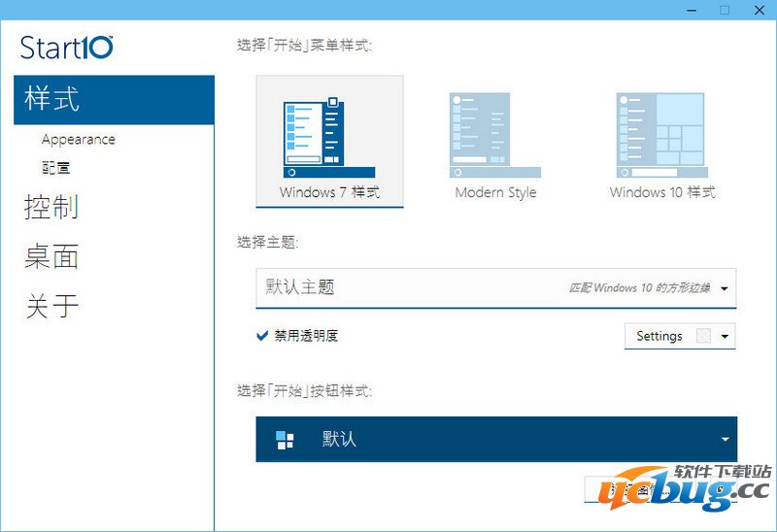Click the Windows logo icon beside 默认
This screenshot has height=532, width=777.
coord(285,440)
